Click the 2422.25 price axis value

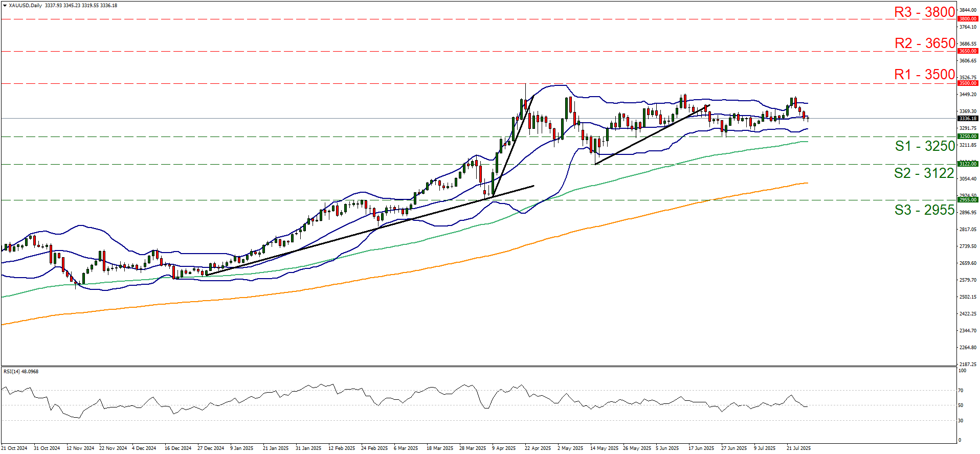click(967, 314)
